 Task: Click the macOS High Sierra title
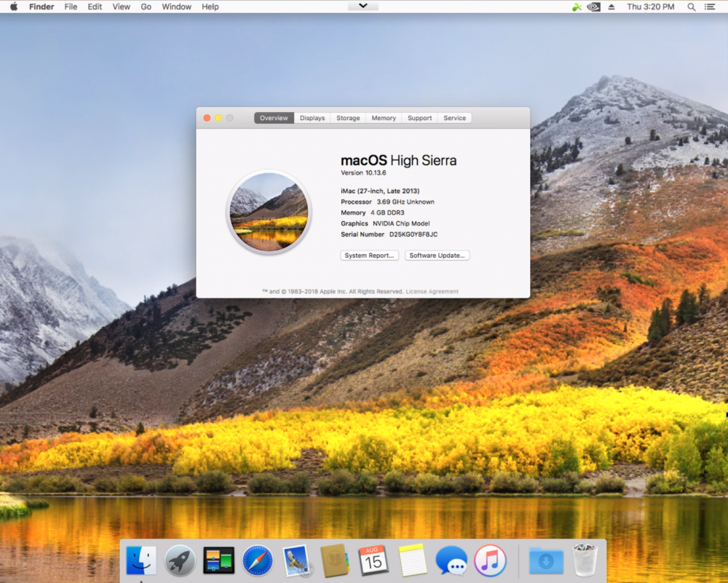399,161
